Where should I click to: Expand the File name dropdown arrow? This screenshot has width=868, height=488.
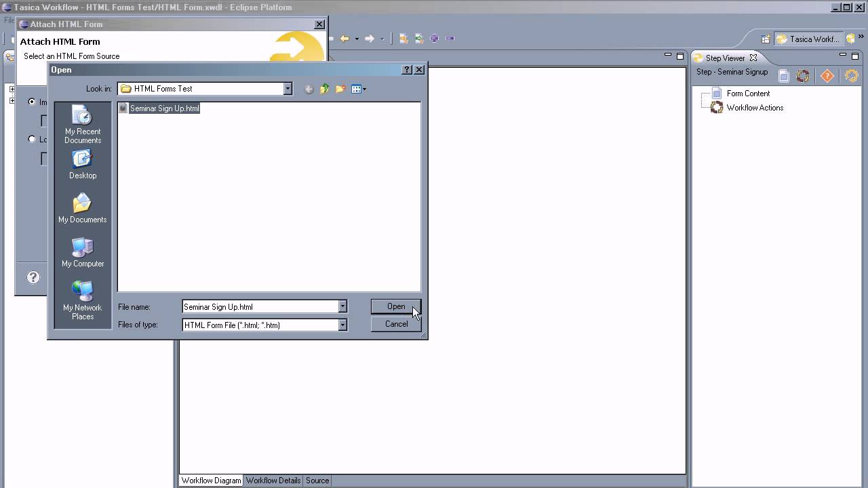[x=342, y=307]
